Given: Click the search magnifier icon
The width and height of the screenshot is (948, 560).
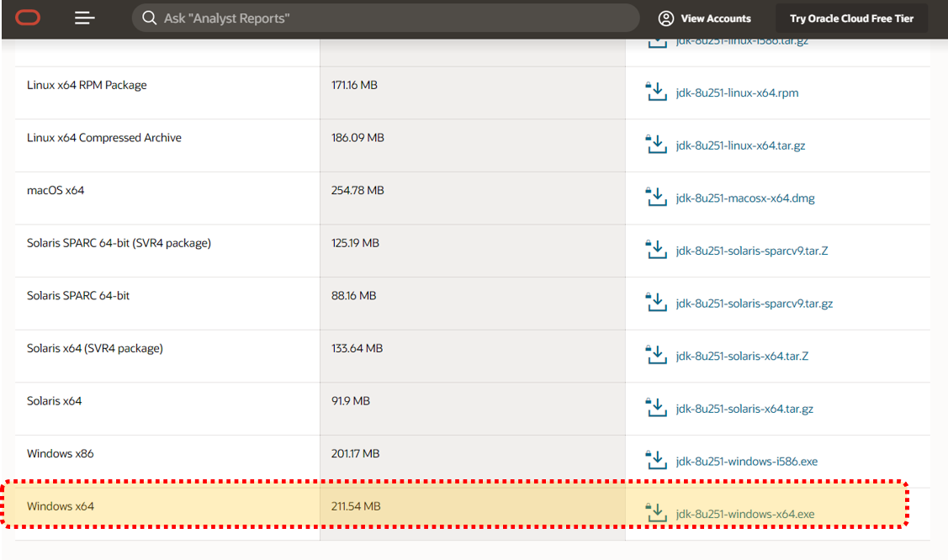Looking at the screenshot, I should [149, 18].
